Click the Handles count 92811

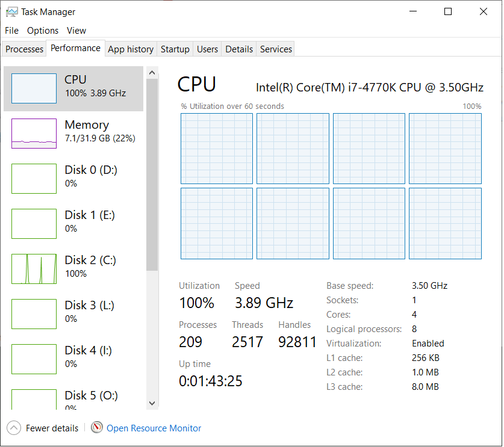[x=298, y=343]
